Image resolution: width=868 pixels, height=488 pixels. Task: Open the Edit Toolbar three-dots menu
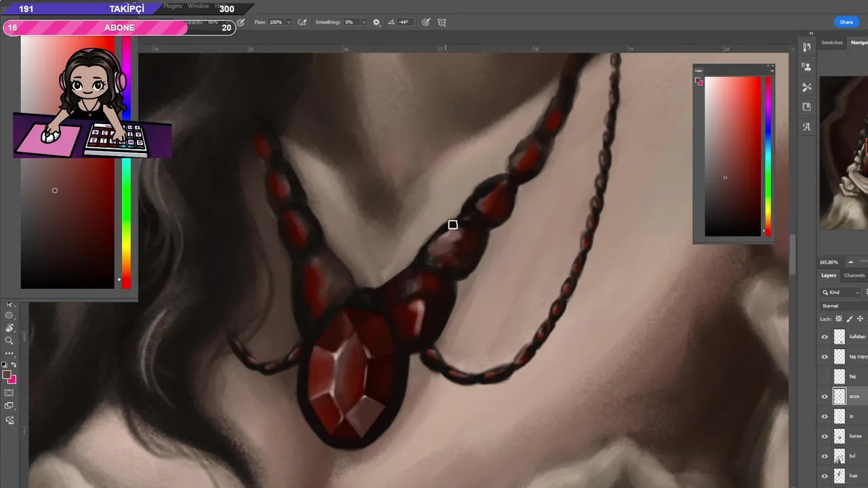[x=9, y=353]
